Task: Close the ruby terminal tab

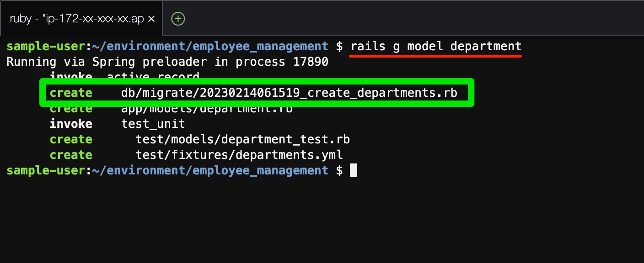Action: (x=152, y=19)
